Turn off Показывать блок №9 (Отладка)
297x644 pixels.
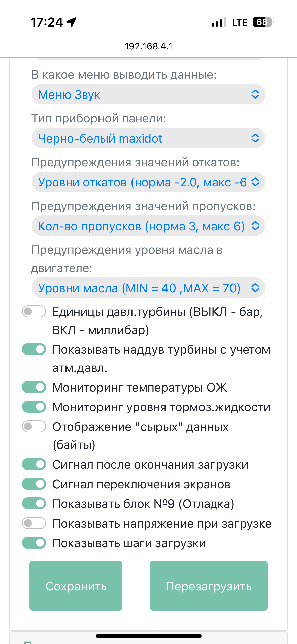pyautogui.click(x=34, y=504)
